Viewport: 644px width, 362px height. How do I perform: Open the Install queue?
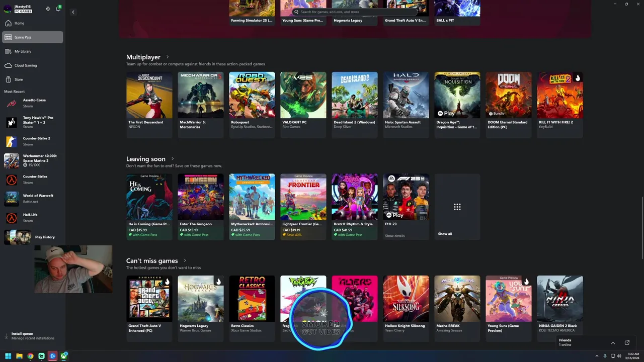[x=32, y=335]
